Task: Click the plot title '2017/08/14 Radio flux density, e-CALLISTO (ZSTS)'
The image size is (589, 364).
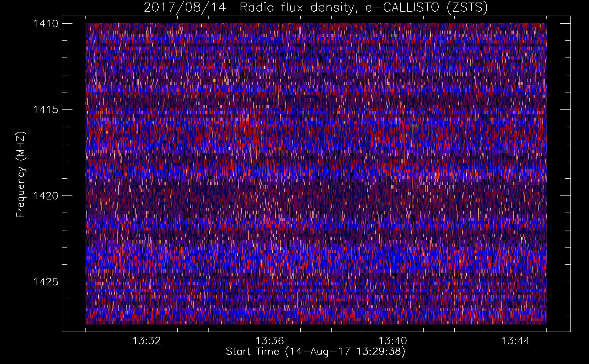Action: (x=316, y=8)
